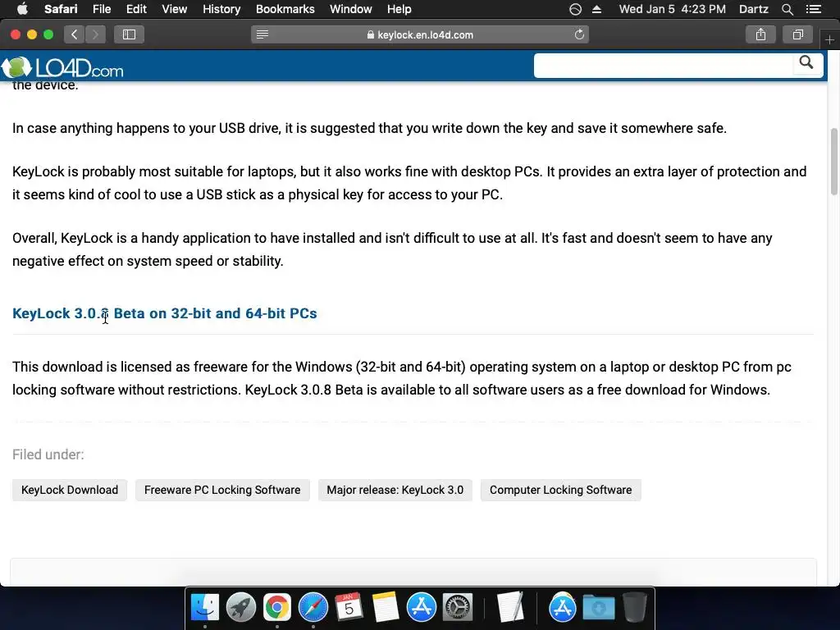
Task: Open the Edit menu
Action: 136,9
